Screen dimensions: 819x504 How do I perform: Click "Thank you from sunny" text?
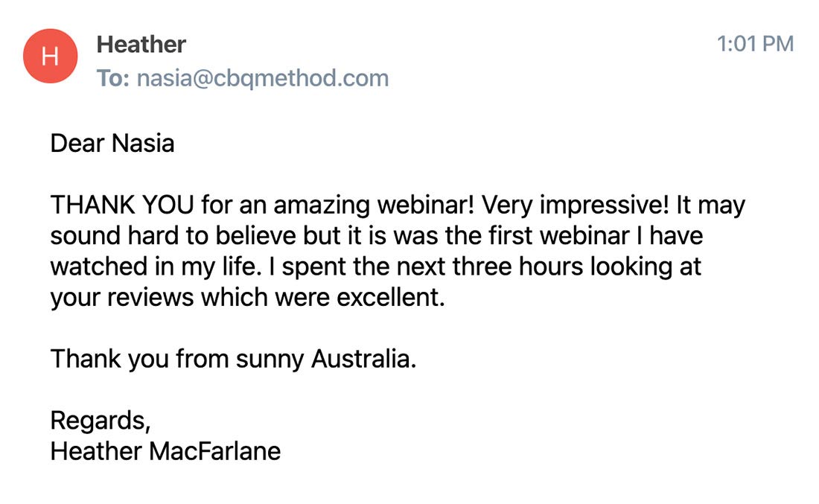(177, 360)
